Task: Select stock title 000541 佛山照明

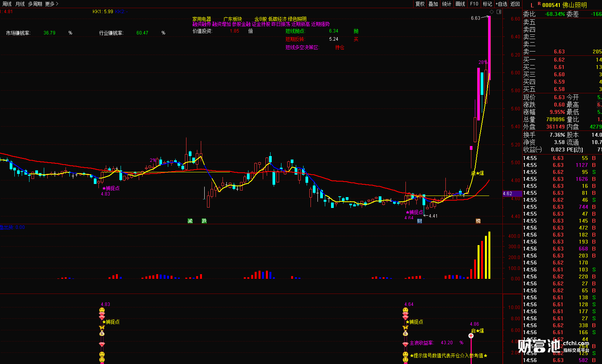Action: coord(564,5)
